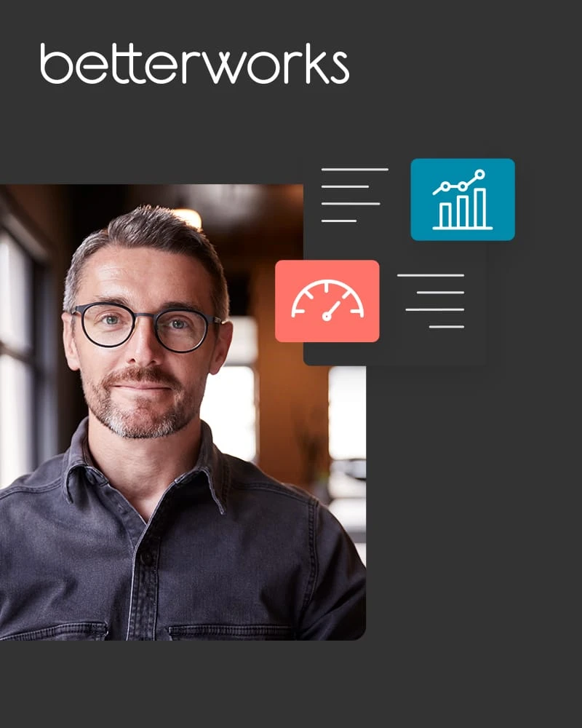
Task: Open the man's portrait photo
Action: 183,412
